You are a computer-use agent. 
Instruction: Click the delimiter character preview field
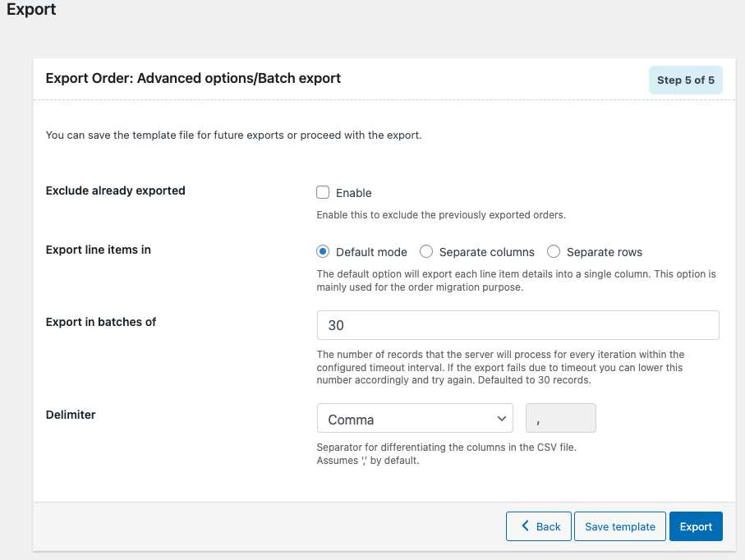tap(561, 418)
